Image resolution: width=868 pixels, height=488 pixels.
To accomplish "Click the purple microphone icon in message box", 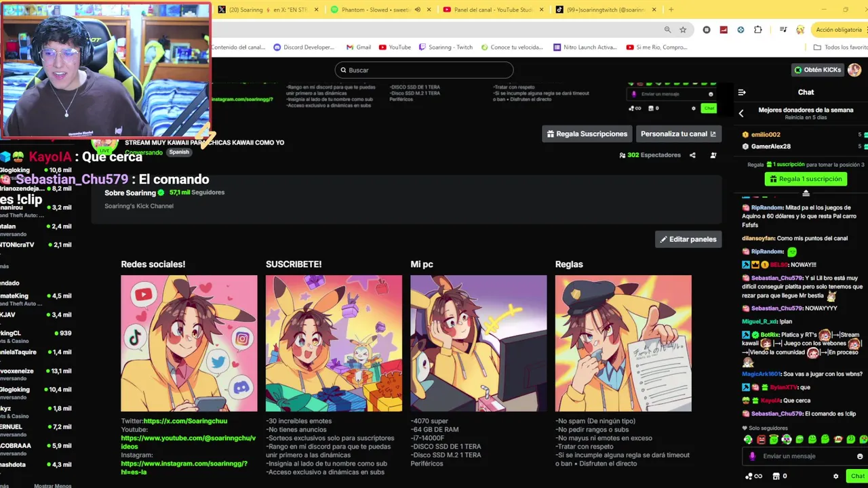I will coord(752,456).
